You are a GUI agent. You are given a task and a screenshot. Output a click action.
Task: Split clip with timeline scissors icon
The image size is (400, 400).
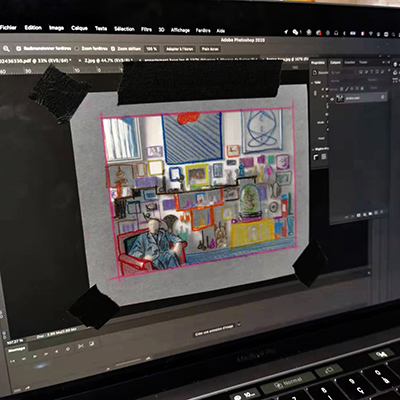[81, 346]
